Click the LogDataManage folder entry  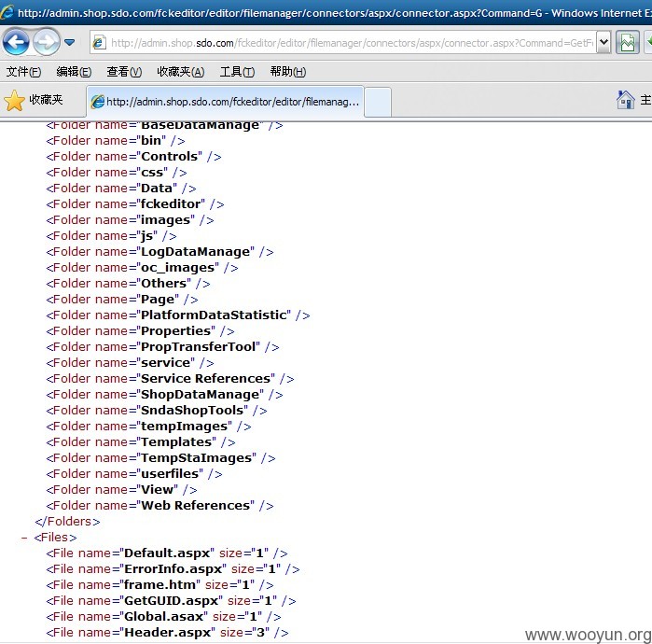click(160, 252)
